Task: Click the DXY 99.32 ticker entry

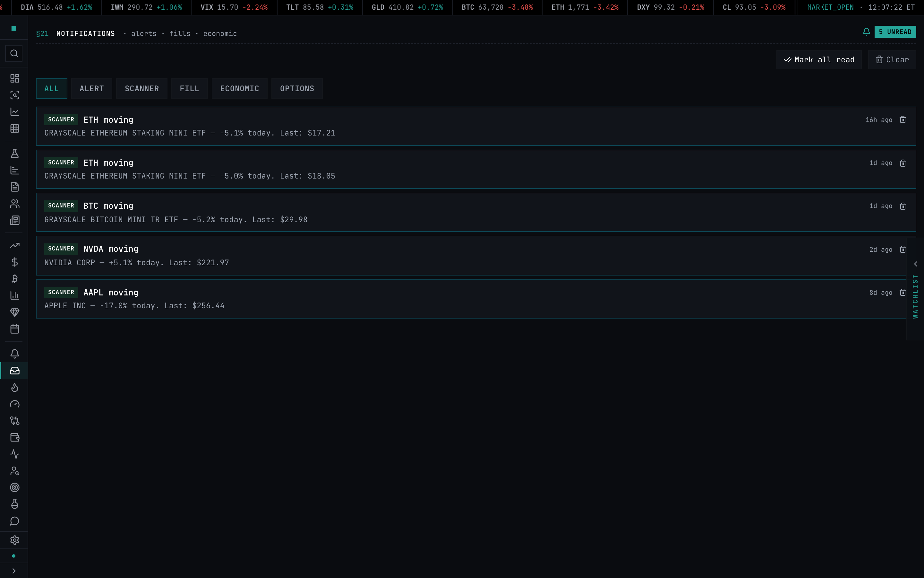Action: (671, 7)
